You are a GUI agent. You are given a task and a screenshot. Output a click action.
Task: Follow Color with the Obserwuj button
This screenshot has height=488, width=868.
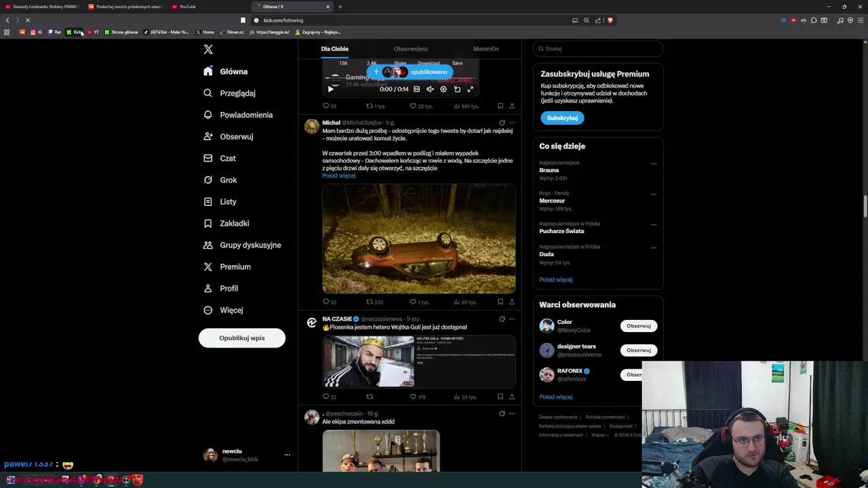point(638,326)
